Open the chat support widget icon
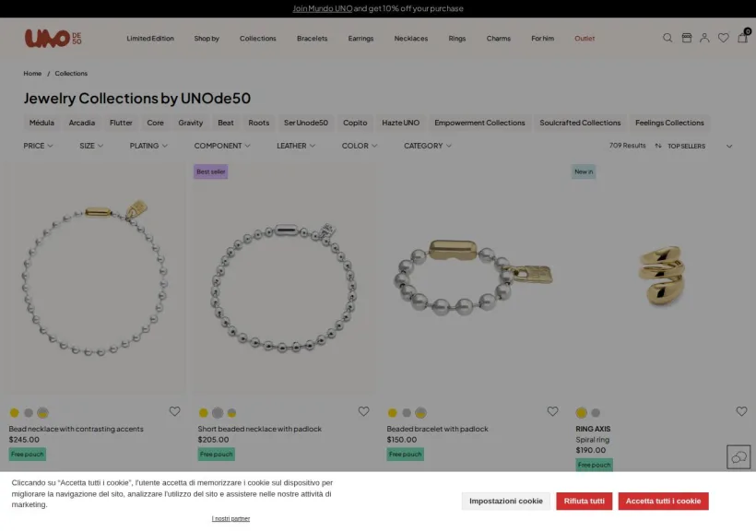 point(738,456)
